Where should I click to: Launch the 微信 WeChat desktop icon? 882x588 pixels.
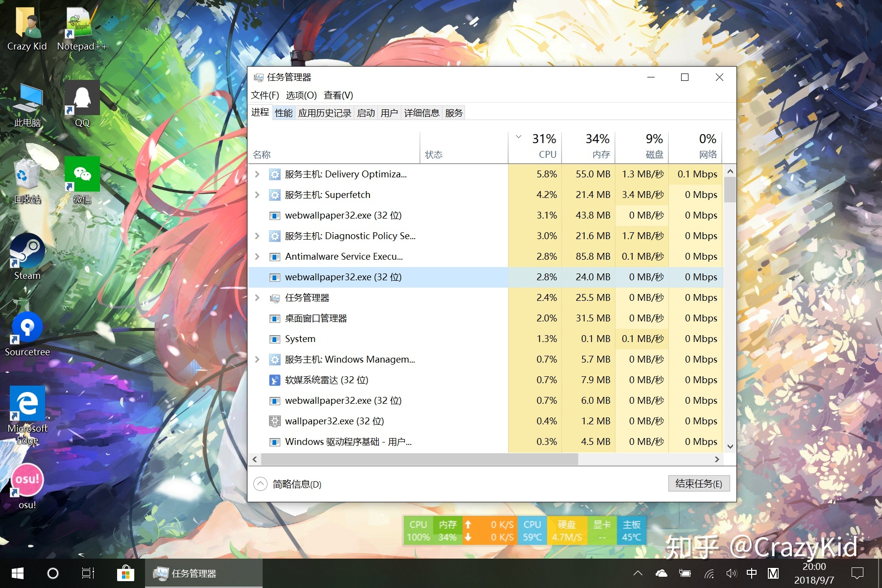[x=82, y=175]
